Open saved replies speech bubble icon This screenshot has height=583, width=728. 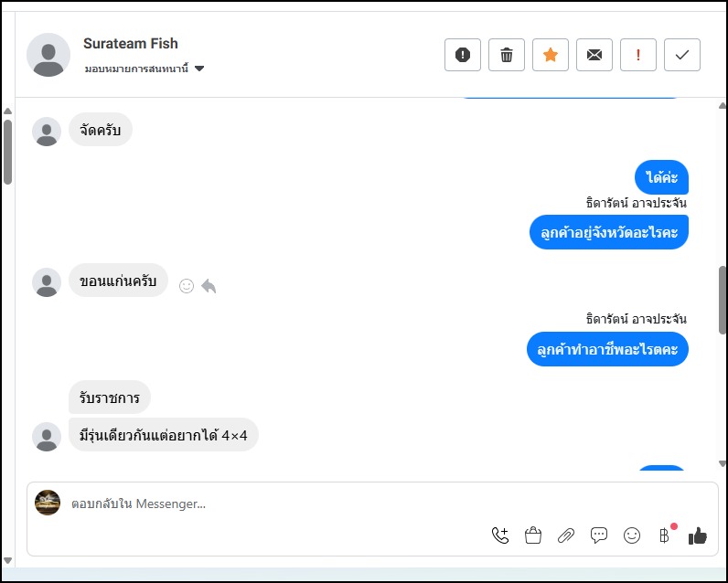pos(599,535)
